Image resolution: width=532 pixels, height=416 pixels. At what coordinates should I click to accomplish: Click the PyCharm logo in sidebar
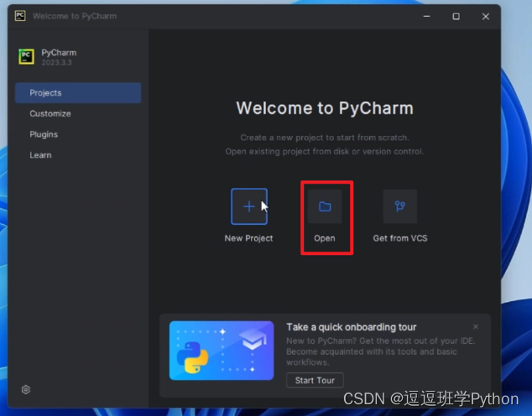click(x=27, y=56)
